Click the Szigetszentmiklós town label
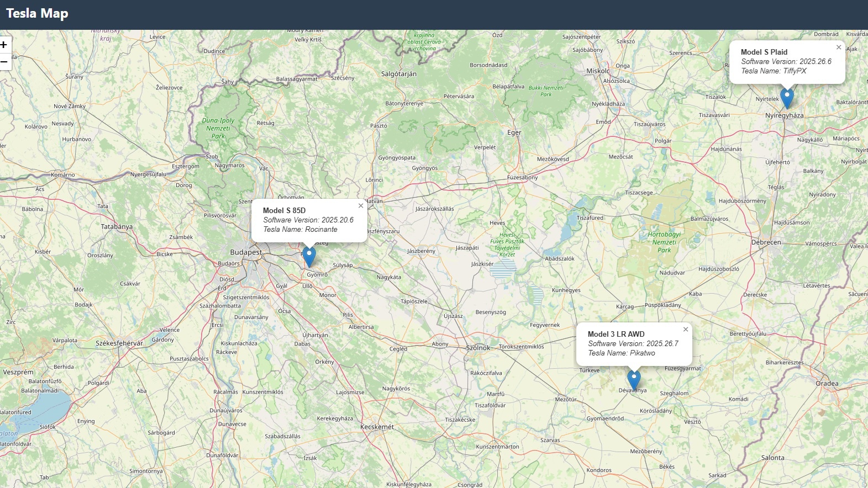 point(246,298)
